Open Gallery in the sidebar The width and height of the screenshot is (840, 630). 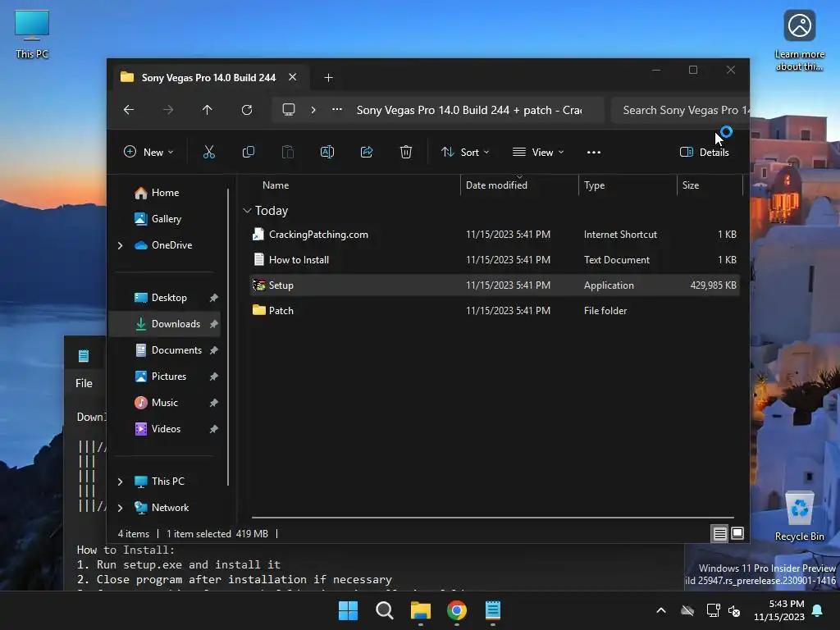(x=164, y=218)
